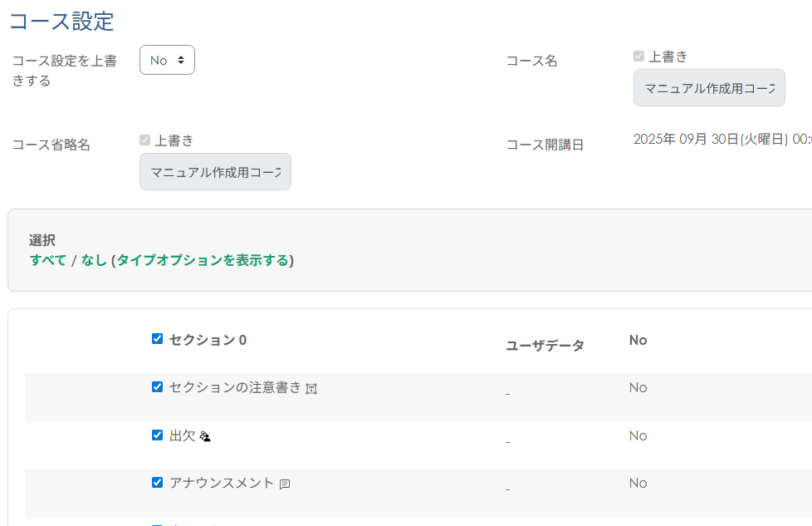Screen dimensions: 812x526
Task: Deselect the 出欠 activity checkbox
Action: tap(157, 435)
